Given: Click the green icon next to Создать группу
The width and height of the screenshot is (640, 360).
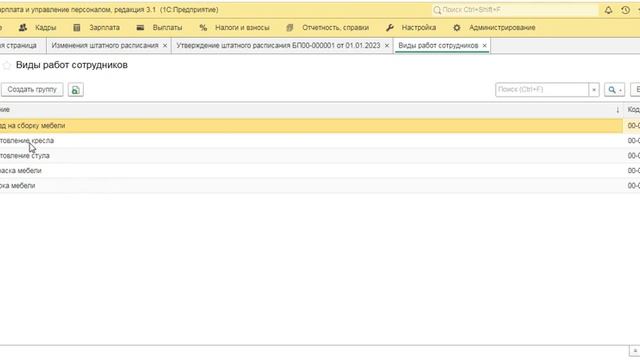Looking at the screenshot, I should (x=76, y=90).
